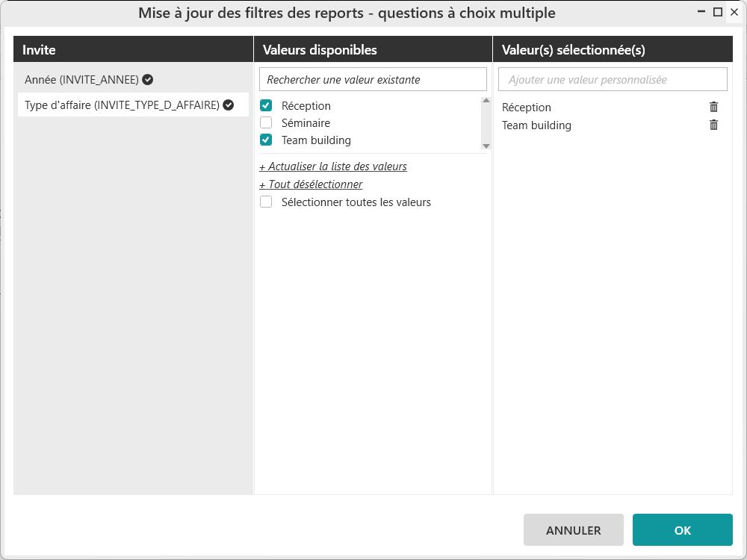Minimize the filter dialog window

pyautogui.click(x=701, y=13)
